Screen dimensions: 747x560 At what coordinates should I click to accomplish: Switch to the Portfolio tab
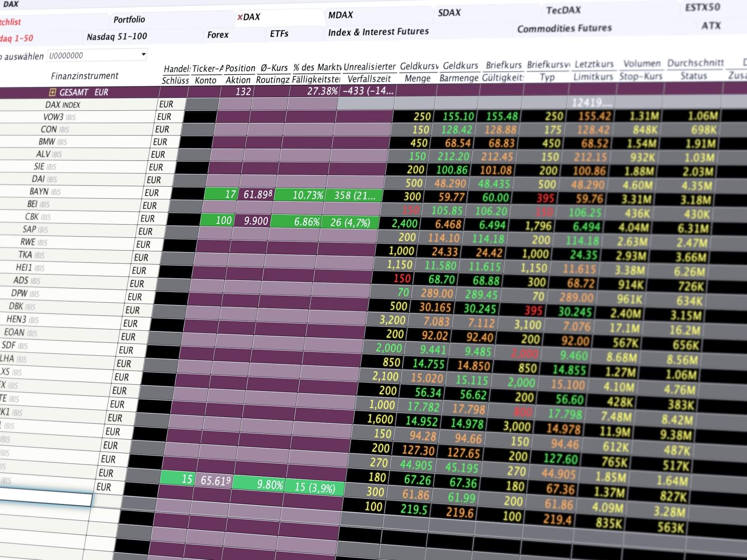129,19
